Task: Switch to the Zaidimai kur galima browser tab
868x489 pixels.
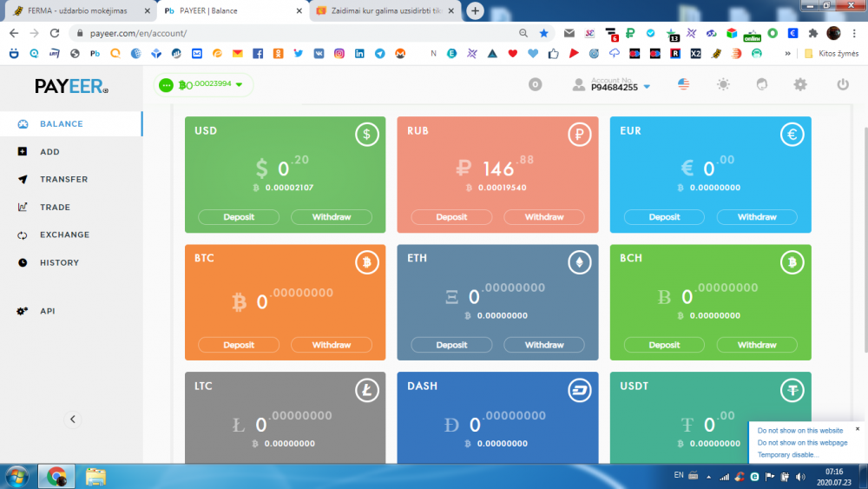Action: [x=385, y=10]
